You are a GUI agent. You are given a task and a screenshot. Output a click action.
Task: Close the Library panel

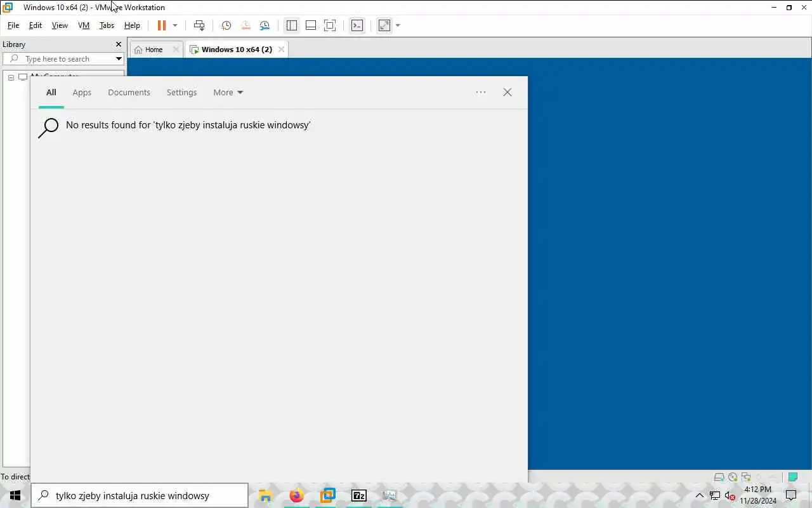118,44
